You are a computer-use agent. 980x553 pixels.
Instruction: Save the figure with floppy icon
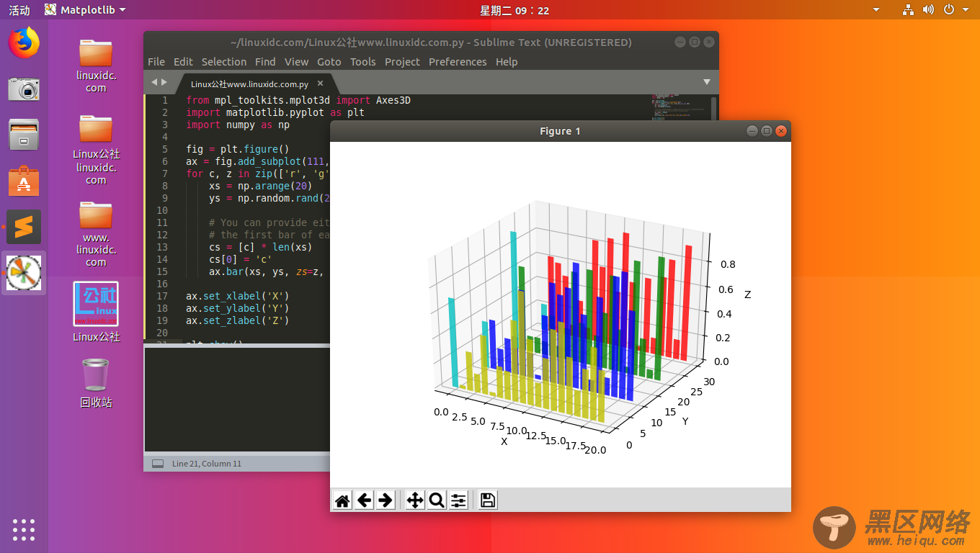(x=488, y=500)
